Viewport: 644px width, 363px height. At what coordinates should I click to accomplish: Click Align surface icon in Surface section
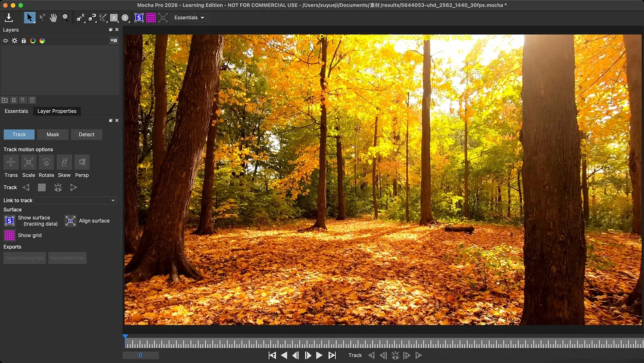70,221
